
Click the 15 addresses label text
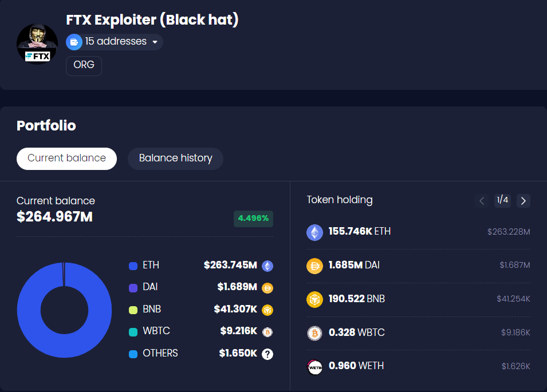click(x=116, y=41)
